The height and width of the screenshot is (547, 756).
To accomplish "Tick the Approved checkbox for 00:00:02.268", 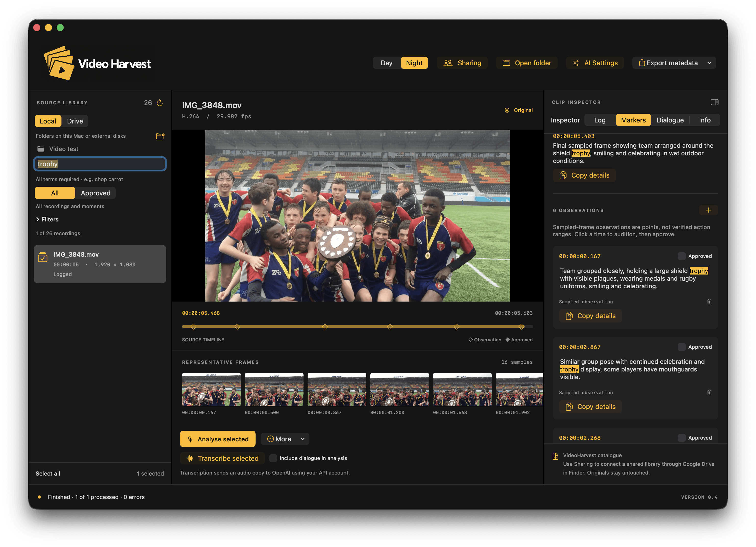I will (681, 438).
